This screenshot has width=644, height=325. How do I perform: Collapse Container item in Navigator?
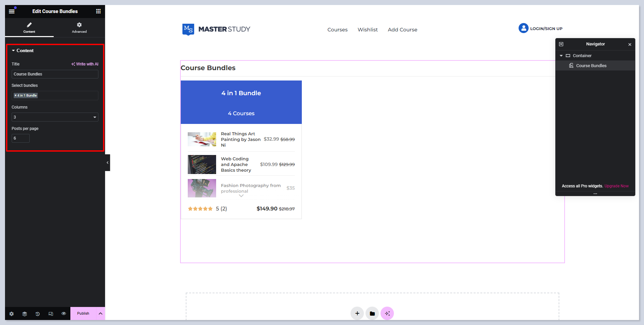pyautogui.click(x=561, y=56)
